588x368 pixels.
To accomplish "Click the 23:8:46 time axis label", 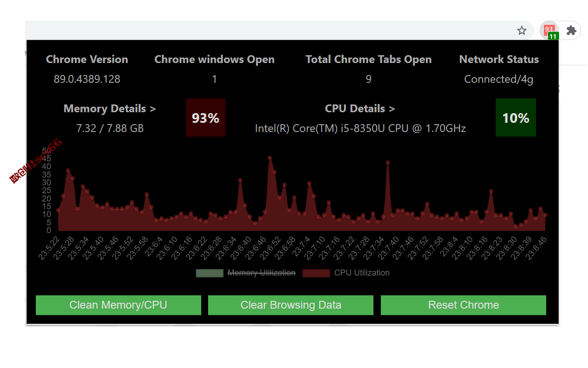I will click(537, 249).
